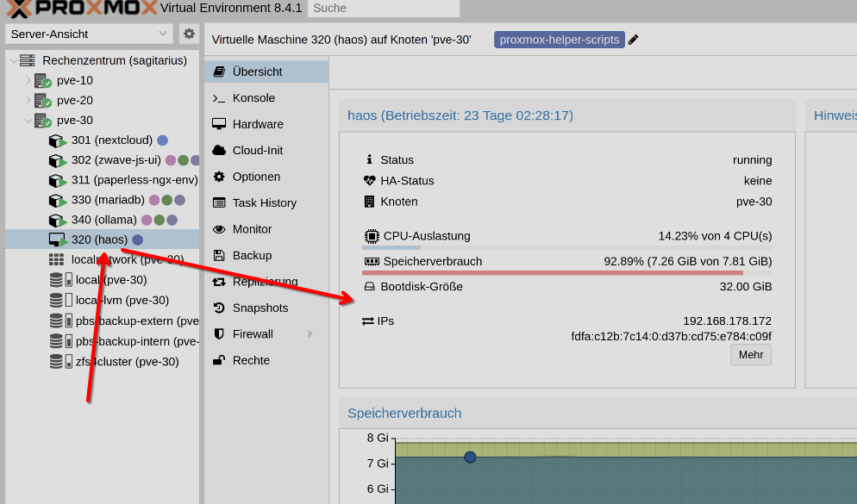This screenshot has width=857, height=504.
Task: Click the Mehr button under IPs
Action: point(750,355)
